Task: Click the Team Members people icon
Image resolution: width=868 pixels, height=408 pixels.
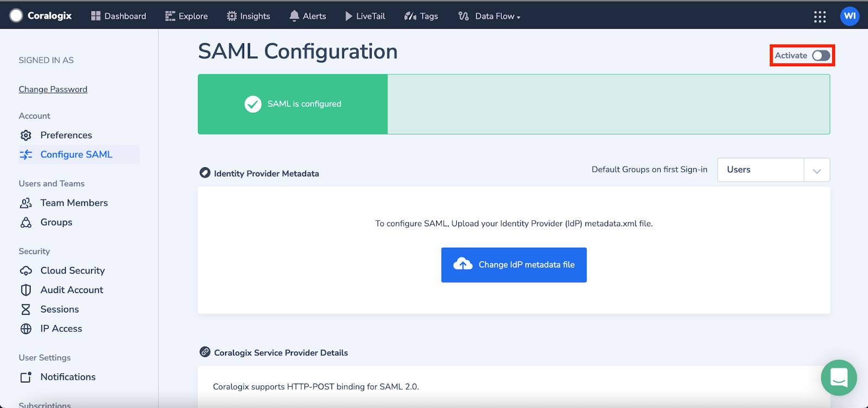Action: [25, 203]
